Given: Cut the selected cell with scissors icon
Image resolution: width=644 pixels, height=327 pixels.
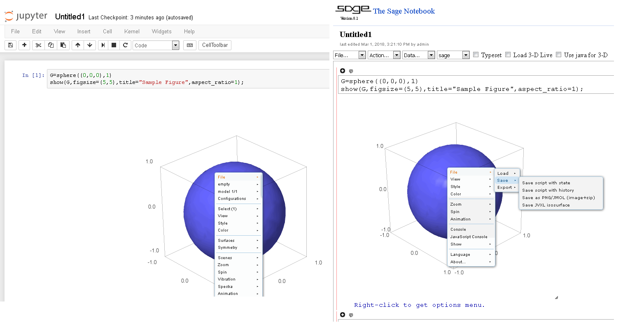Looking at the screenshot, I should pyautogui.click(x=38, y=45).
